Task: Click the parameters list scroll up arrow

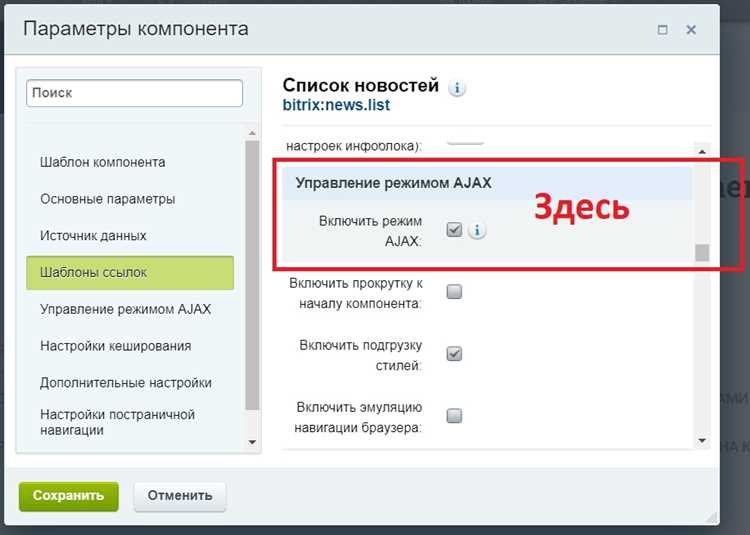Action: pos(702,152)
